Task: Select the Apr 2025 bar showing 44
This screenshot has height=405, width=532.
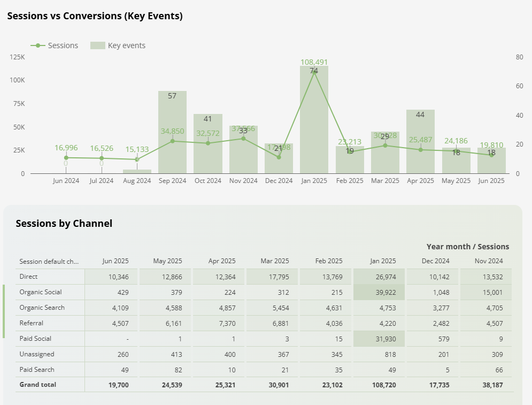Action: click(x=420, y=142)
